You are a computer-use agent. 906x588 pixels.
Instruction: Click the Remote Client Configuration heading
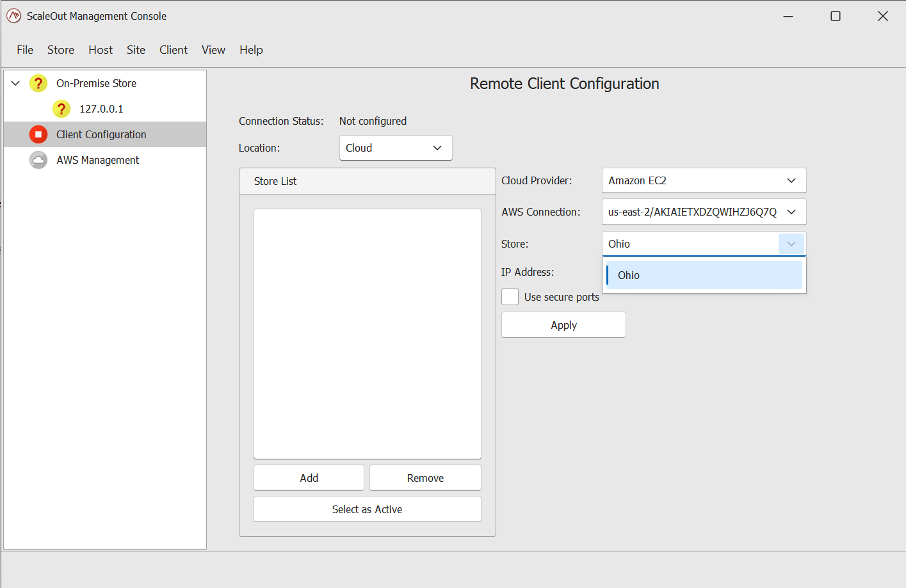564,84
